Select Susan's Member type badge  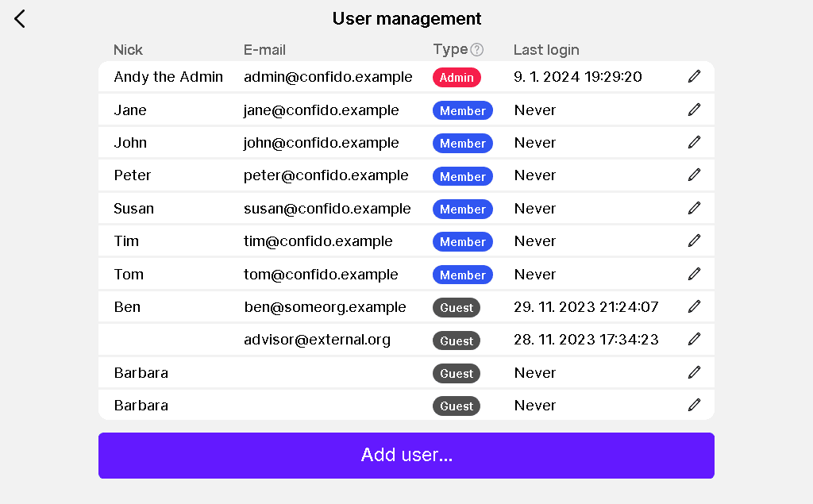click(463, 209)
